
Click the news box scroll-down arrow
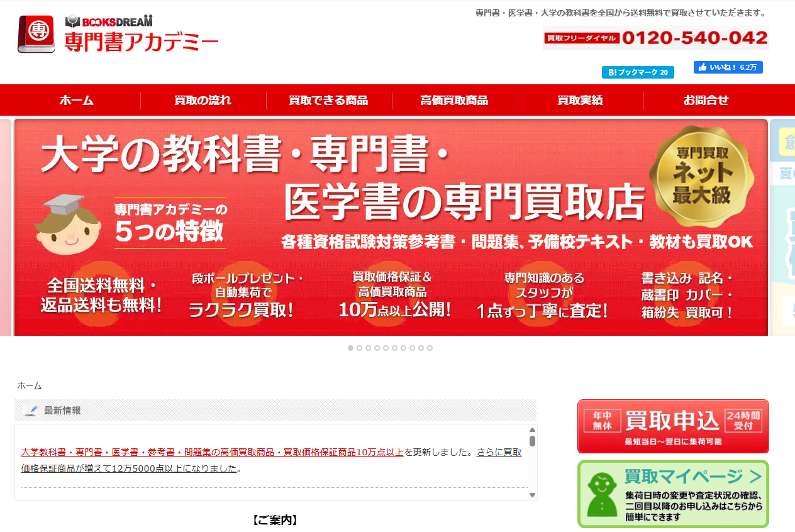click(x=532, y=495)
